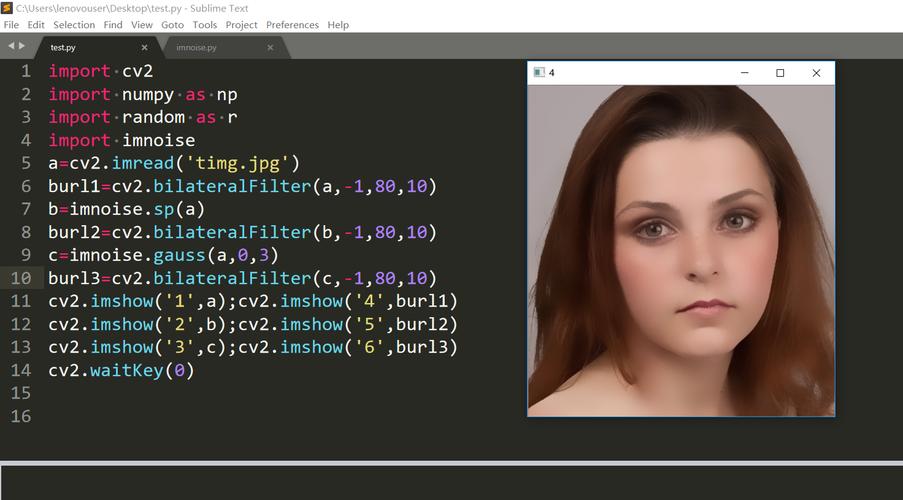
Task: Open the Goto menu
Action: pyautogui.click(x=172, y=24)
